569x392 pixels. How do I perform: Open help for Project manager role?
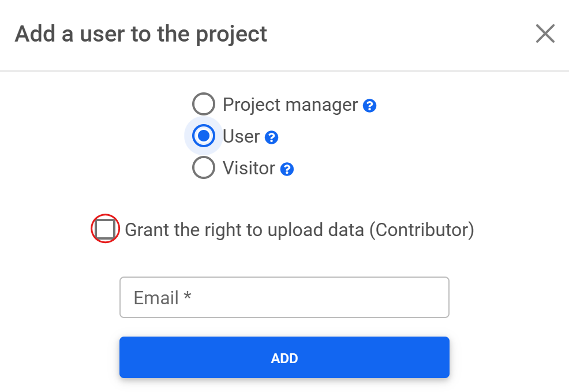point(370,106)
